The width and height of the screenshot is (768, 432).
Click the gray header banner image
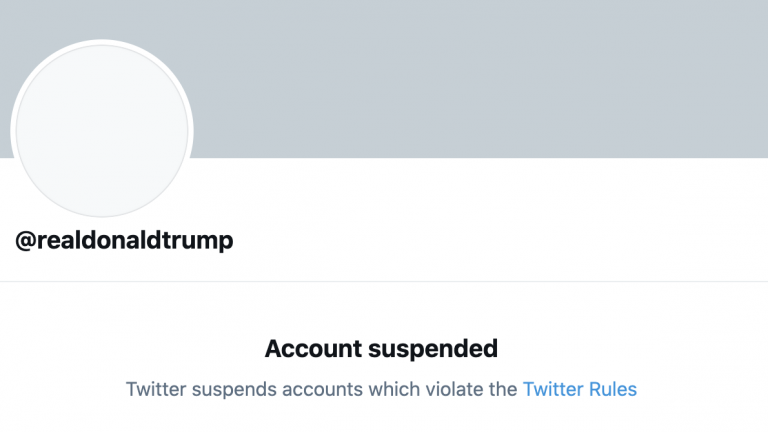pyautogui.click(x=480, y=78)
